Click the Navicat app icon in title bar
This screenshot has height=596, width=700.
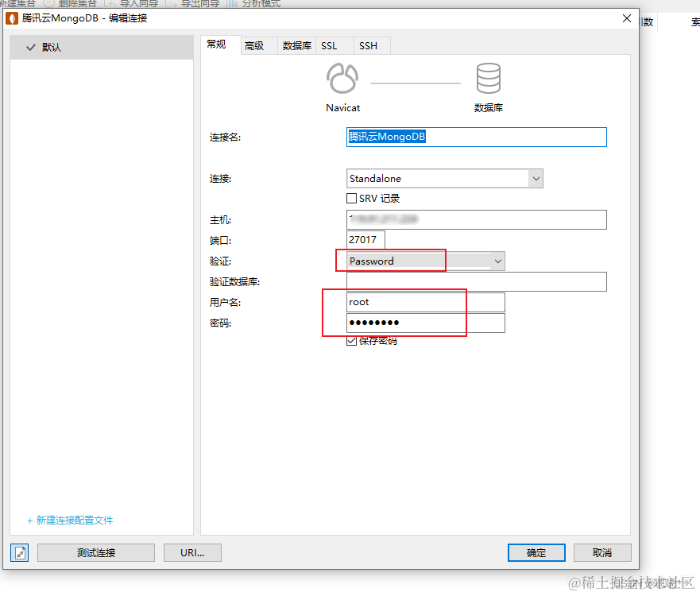(x=12, y=18)
